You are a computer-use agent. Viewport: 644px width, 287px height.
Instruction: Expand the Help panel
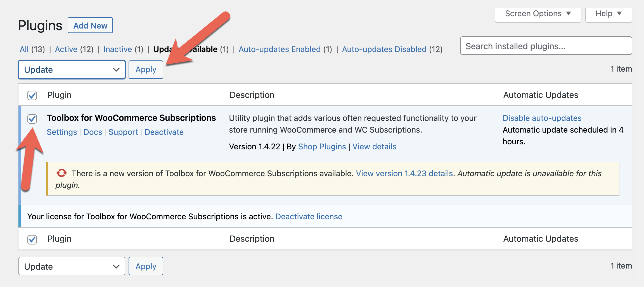point(608,14)
